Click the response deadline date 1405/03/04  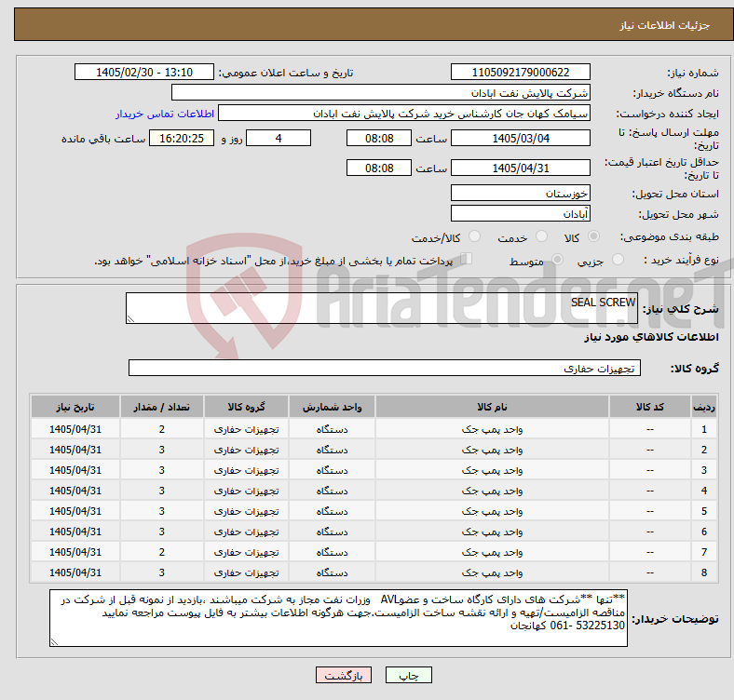pos(520,138)
